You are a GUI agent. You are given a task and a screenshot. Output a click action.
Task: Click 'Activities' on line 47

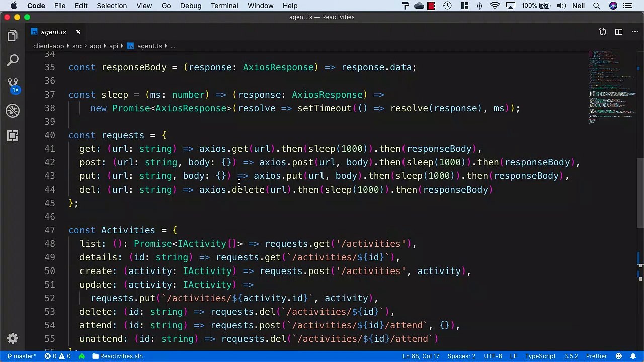click(x=128, y=230)
